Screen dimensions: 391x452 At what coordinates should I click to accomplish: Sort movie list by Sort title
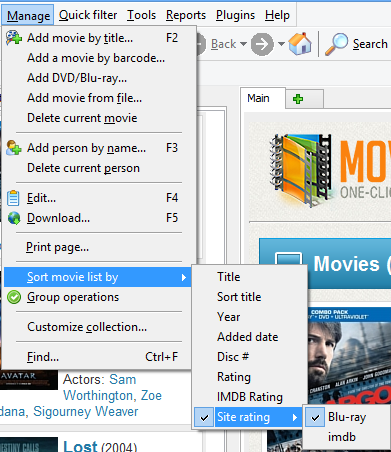click(250, 297)
